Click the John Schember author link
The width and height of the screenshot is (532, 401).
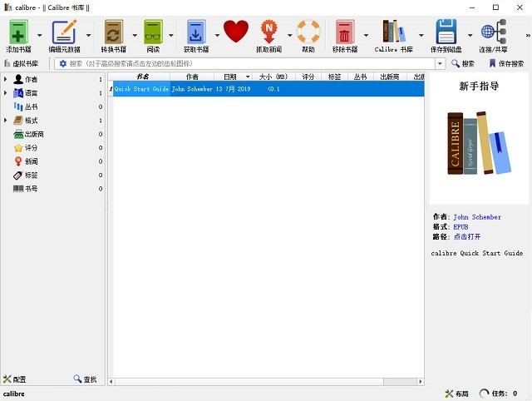(477, 217)
